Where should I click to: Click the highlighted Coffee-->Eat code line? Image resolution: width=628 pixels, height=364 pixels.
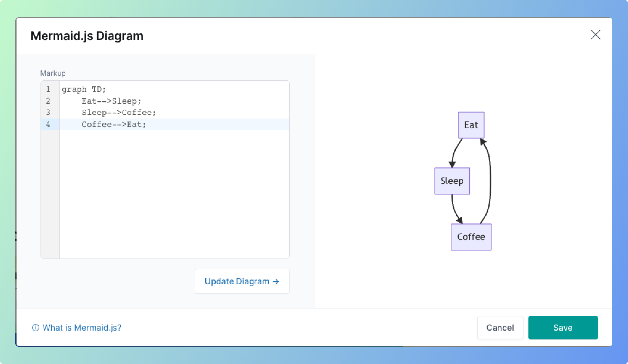(113, 124)
